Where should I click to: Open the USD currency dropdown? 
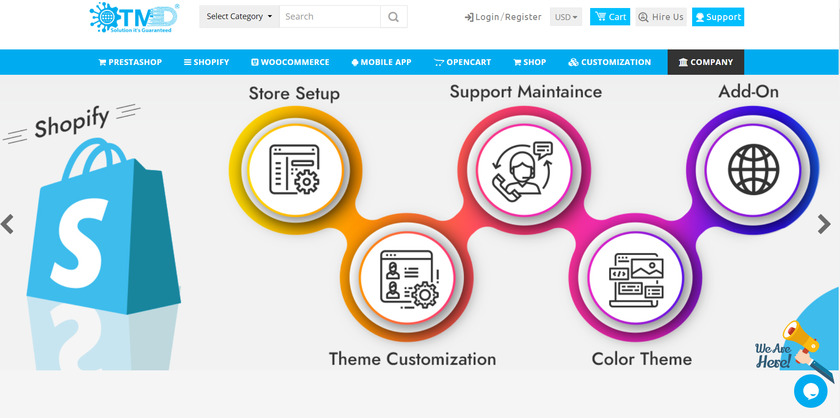tap(566, 17)
